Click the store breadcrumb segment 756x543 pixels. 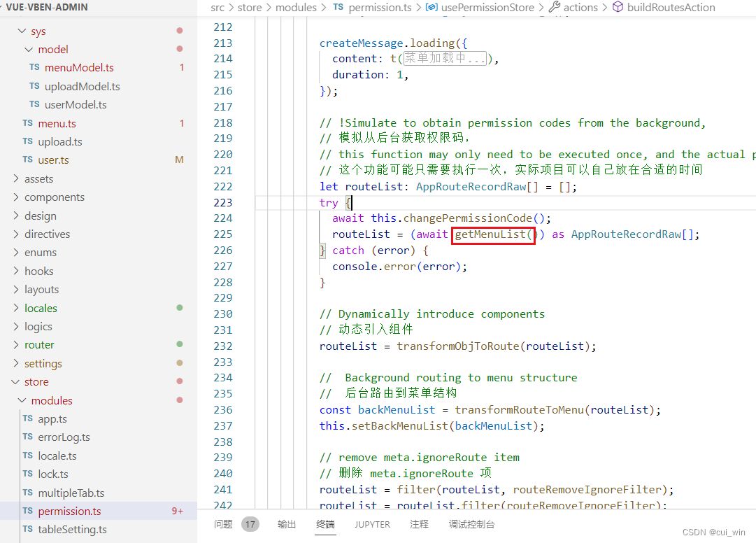(x=250, y=7)
